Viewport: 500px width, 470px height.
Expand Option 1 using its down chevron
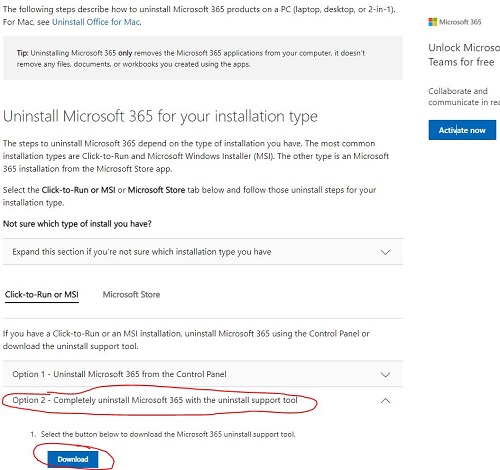pyautogui.click(x=385, y=374)
